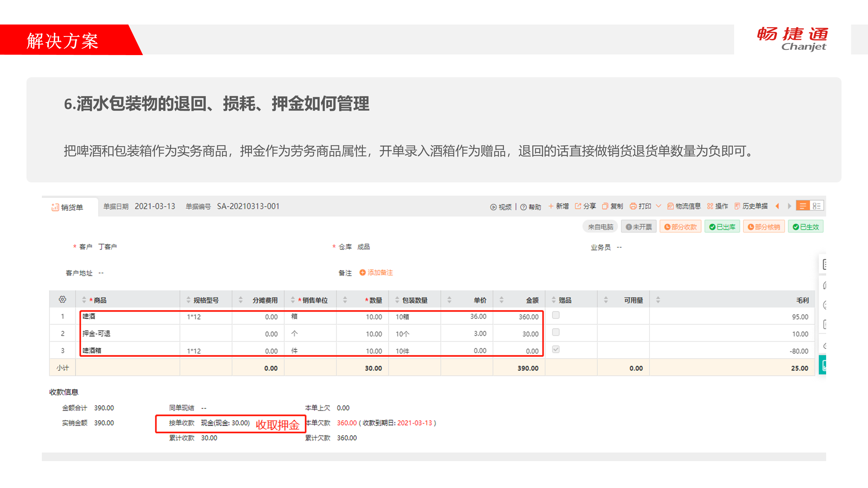Viewport: 868px width, 488px height.
Task: Toggle 赠品 checkbox for 押金-可退 row
Action: [556, 332]
